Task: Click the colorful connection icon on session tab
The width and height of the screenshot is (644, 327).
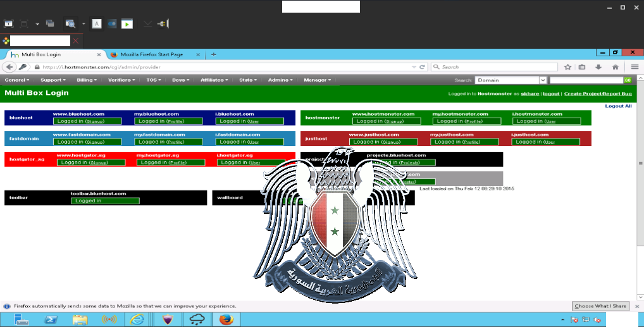Action: tap(6, 40)
